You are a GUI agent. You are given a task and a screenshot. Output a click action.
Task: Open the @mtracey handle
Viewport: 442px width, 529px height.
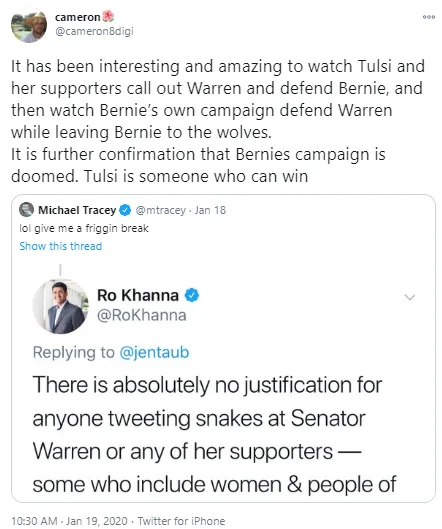pyautogui.click(x=160, y=210)
